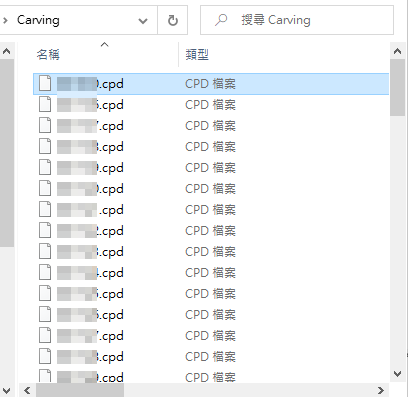Click the third .cpd file's icon
Screen dimensions: 408x397
[x=45, y=125]
